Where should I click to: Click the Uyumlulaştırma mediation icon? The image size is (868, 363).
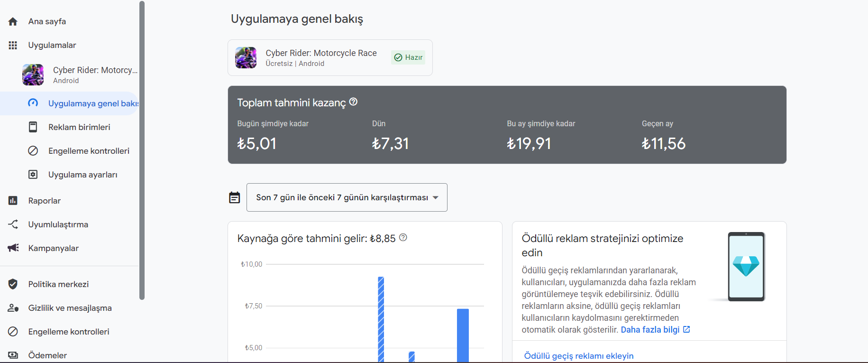coord(13,224)
